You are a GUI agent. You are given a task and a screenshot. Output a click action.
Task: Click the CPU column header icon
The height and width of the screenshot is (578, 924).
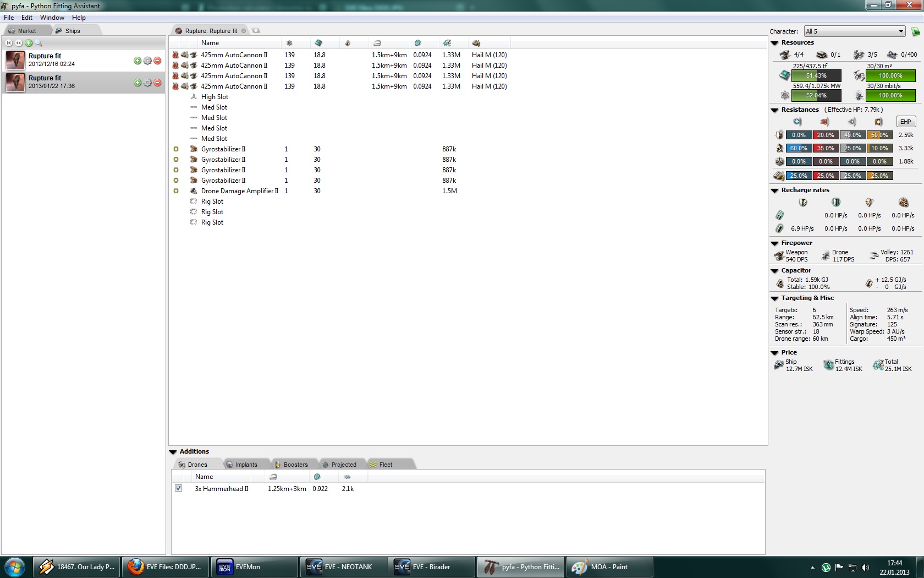coord(318,43)
